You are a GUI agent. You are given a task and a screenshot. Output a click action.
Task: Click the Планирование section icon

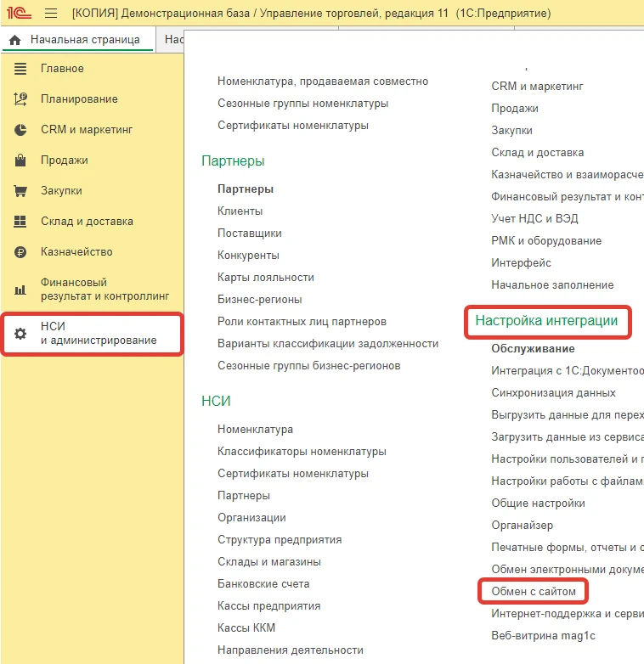point(21,99)
